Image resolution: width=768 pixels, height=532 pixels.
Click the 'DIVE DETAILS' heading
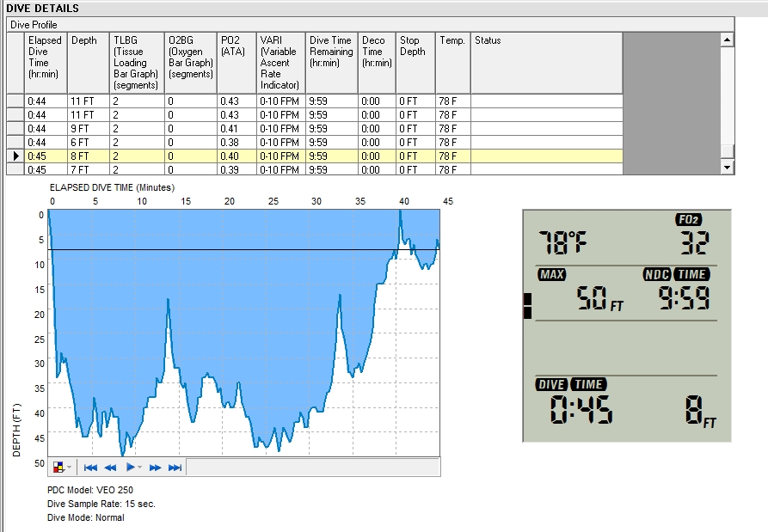(x=43, y=9)
